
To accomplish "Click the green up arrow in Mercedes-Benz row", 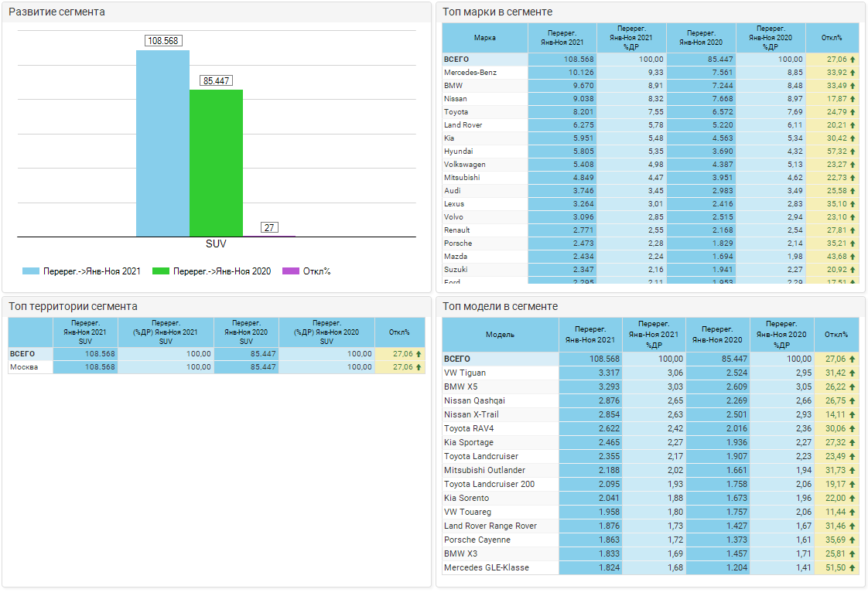I will (x=853, y=73).
